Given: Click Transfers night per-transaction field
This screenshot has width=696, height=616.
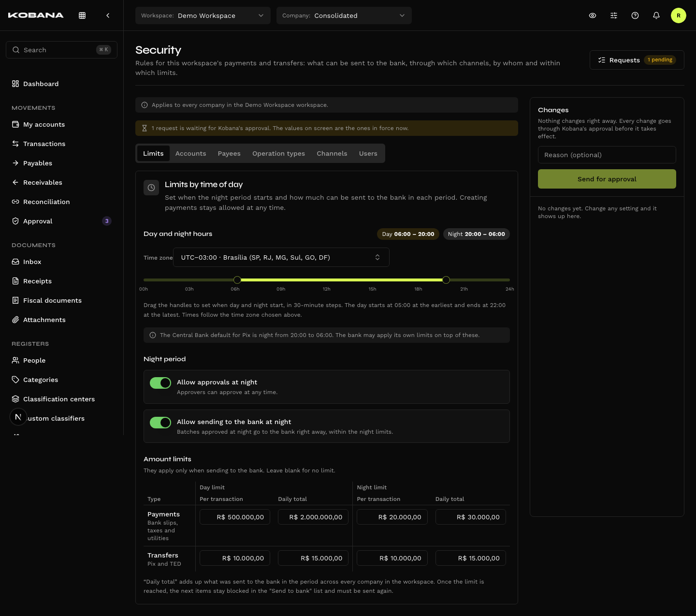Looking at the screenshot, I should [x=392, y=558].
